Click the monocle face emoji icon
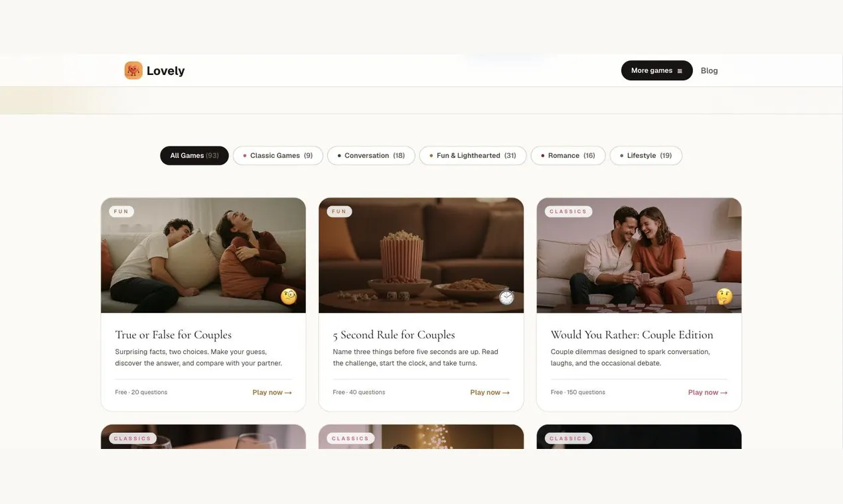This screenshot has height=504, width=843. tap(289, 296)
